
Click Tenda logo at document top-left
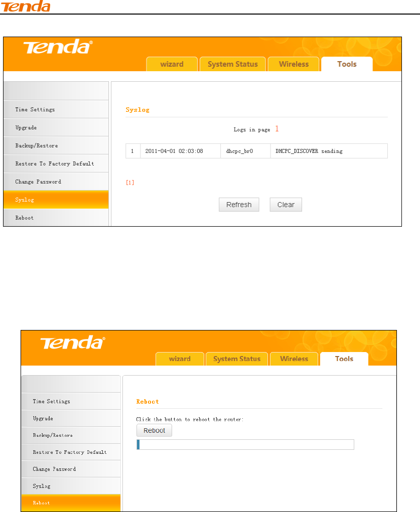[x=26, y=6]
